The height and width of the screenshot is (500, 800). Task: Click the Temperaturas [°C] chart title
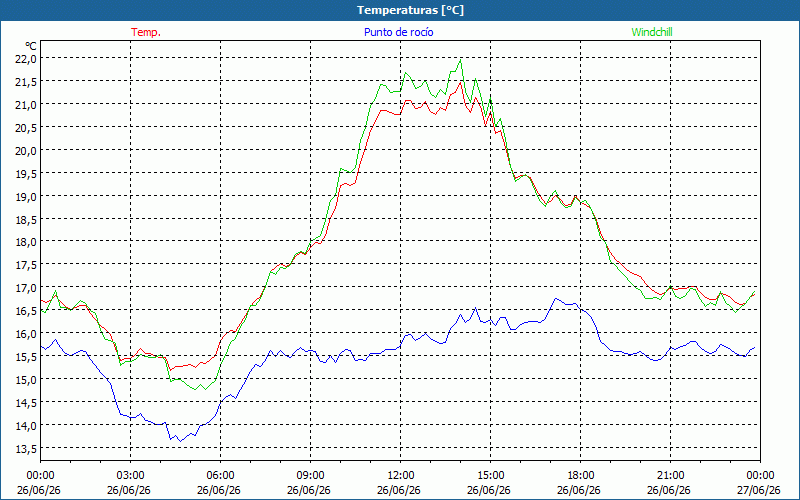click(410, 10)
